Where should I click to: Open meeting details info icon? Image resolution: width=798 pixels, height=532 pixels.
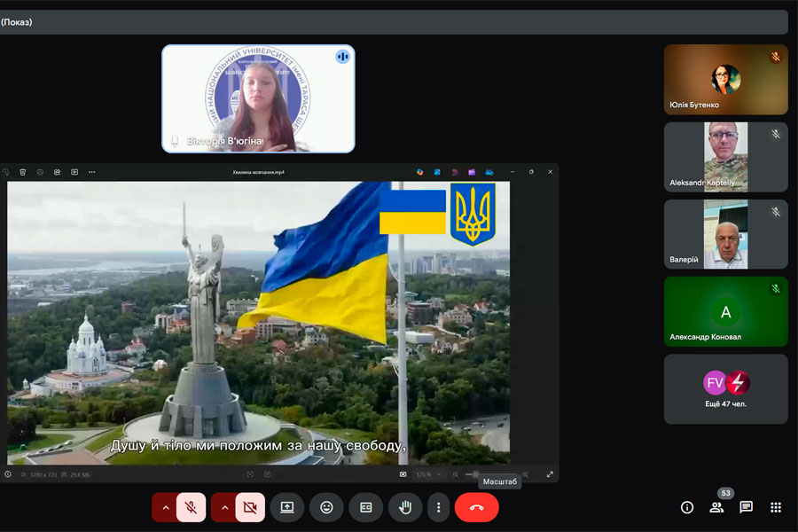point(687,507)
